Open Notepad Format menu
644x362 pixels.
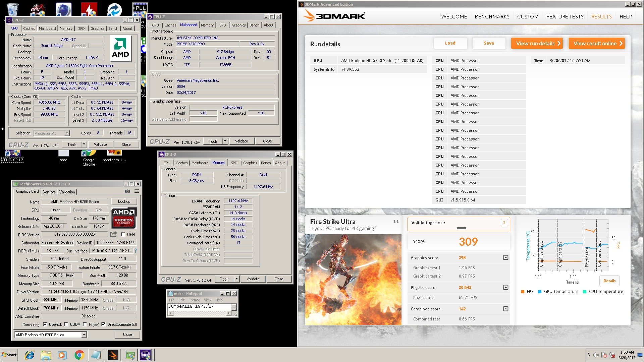pos(194,300)
